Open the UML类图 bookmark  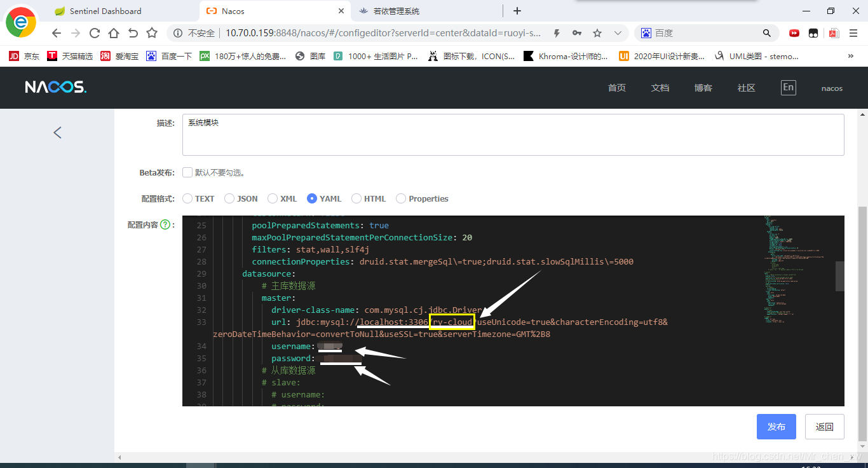[x=757, y=56]
